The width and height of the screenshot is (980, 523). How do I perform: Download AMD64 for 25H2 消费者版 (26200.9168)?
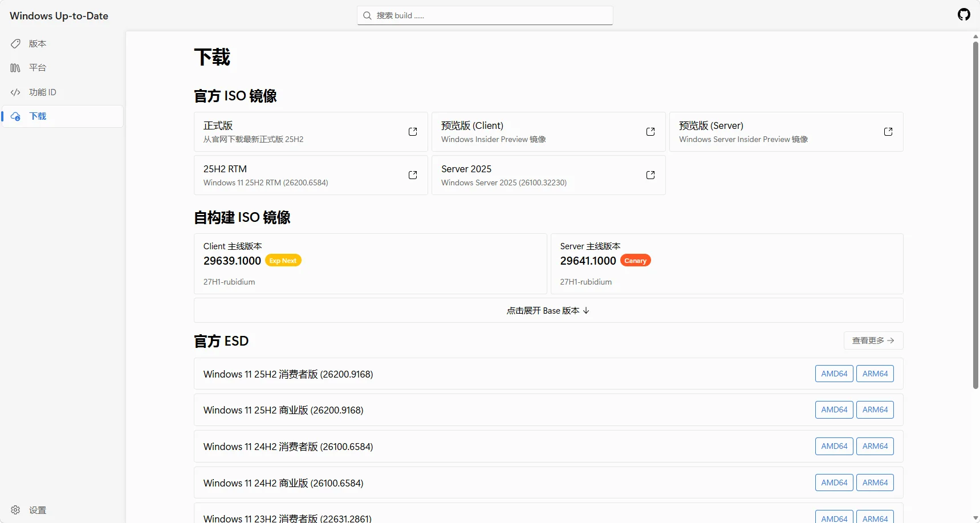tap(834, 374)
